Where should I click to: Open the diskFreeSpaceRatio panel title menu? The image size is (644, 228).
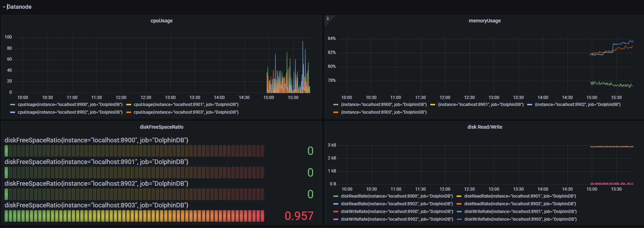click(x=162, y=127)
